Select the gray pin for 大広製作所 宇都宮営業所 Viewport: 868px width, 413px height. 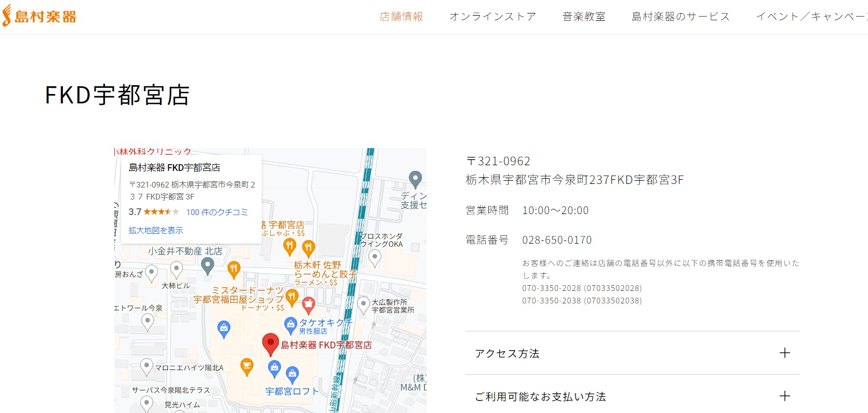click(x=364, y=306)
